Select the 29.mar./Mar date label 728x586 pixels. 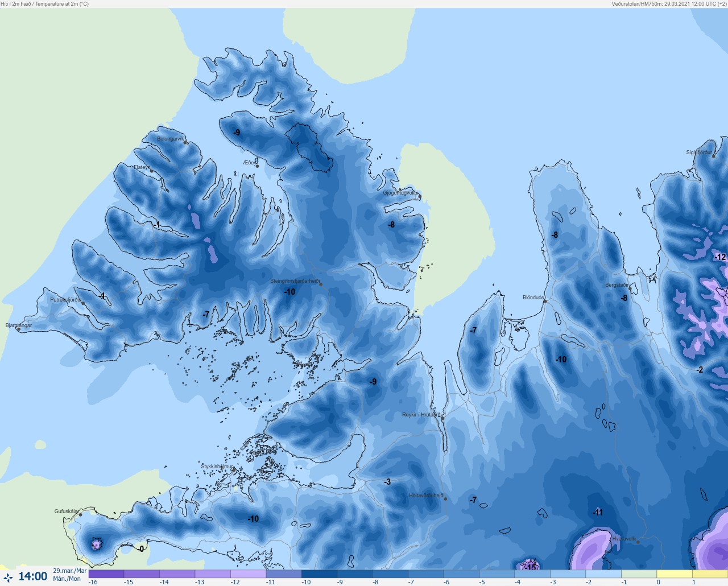point(70,571)
